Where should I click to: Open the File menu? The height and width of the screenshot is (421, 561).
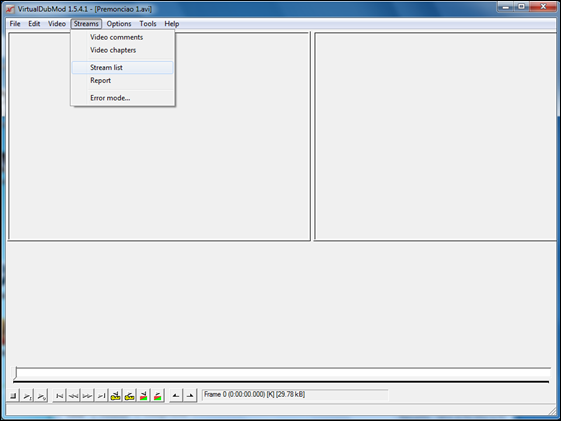(15, 24)
